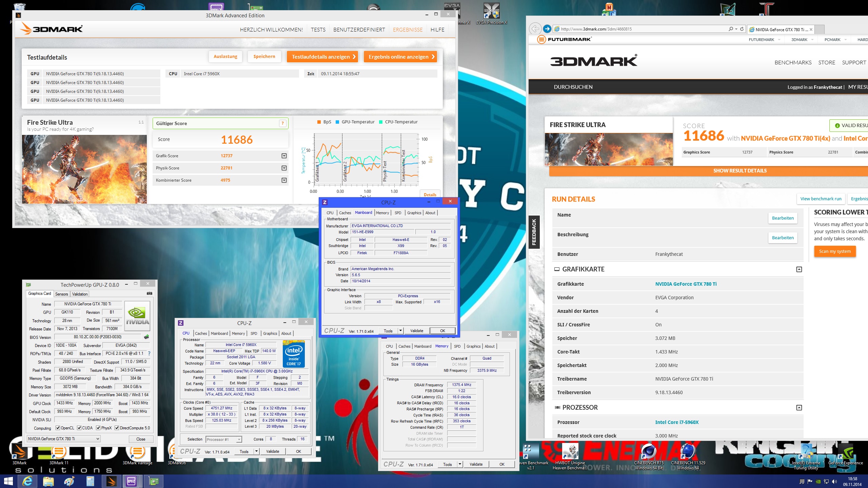Screen dimensions: 868x488
Task: Toggle CUDA checkbox in GPU-Z
Action: 79,428
